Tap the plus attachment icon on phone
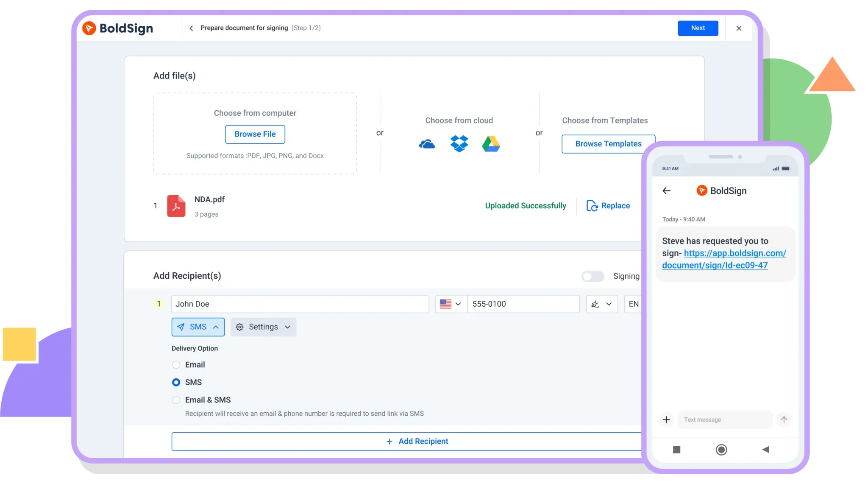Image resolution: width=868 pixels, height=484 pixels. 666,420
